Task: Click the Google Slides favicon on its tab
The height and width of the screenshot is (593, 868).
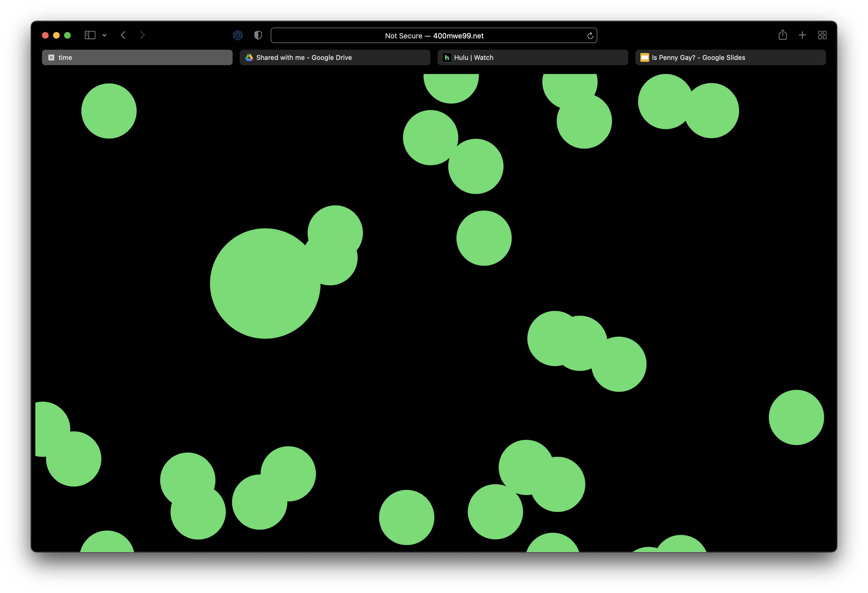Action: [x=645, y=57]
